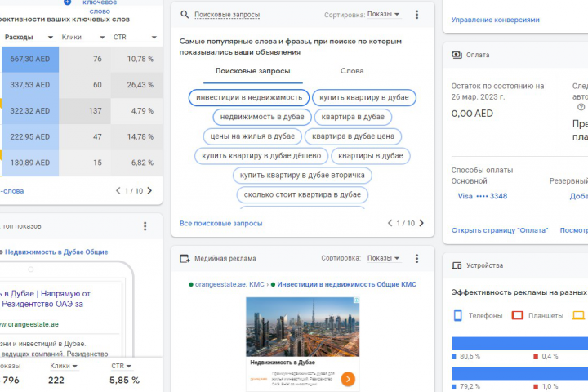
Task: Select купить квартиру в дубае дёшево chip
Action: 261,156
